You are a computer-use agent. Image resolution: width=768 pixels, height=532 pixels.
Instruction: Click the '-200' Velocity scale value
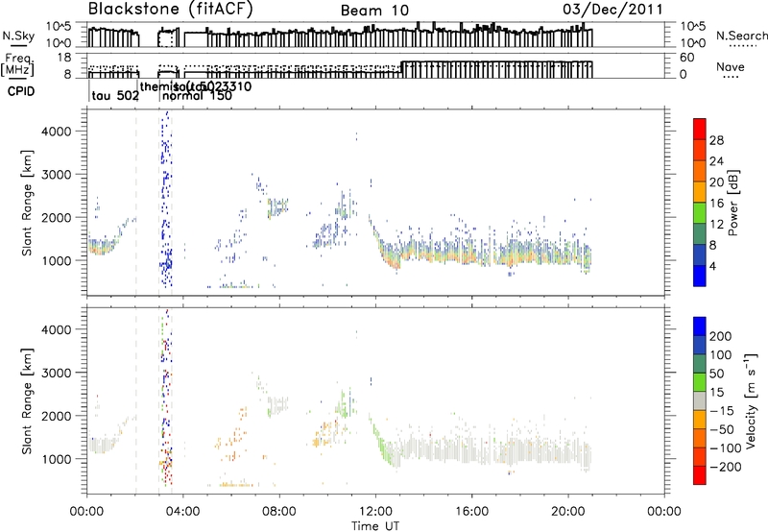point(724,467)
